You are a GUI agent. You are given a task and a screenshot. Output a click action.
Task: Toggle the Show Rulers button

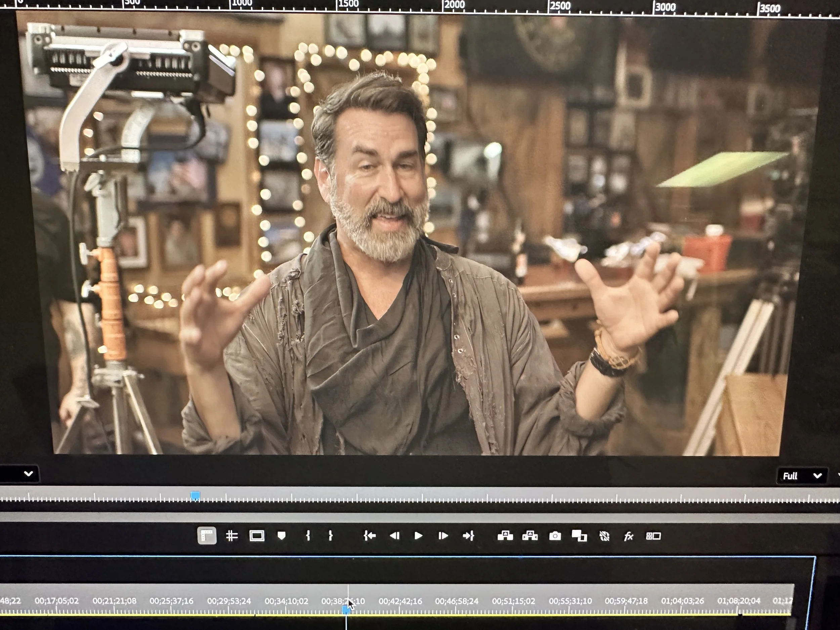coord(207,536)
